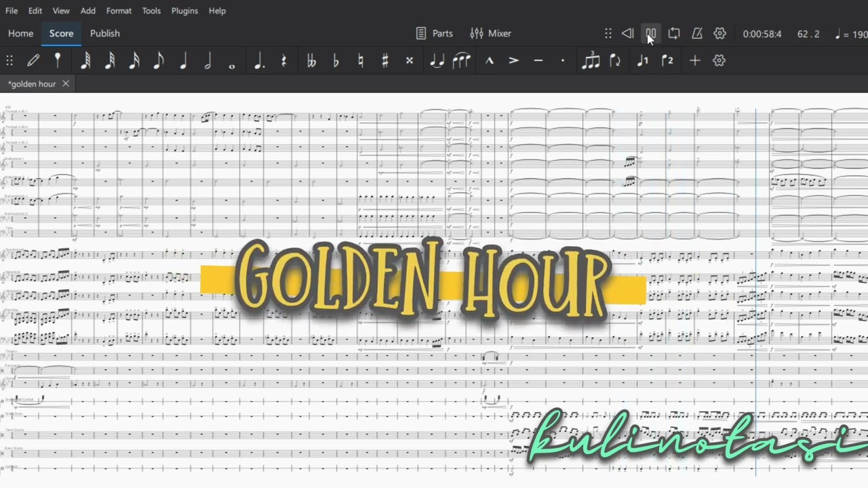Viewport: 868px width, 488px height.
Task: Select the quarter note duration
Action: coord(183,61)
